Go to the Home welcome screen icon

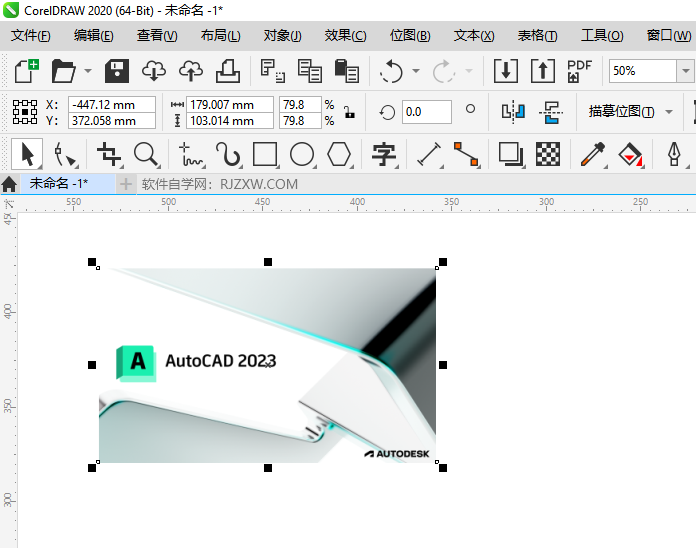click(9, 184)
